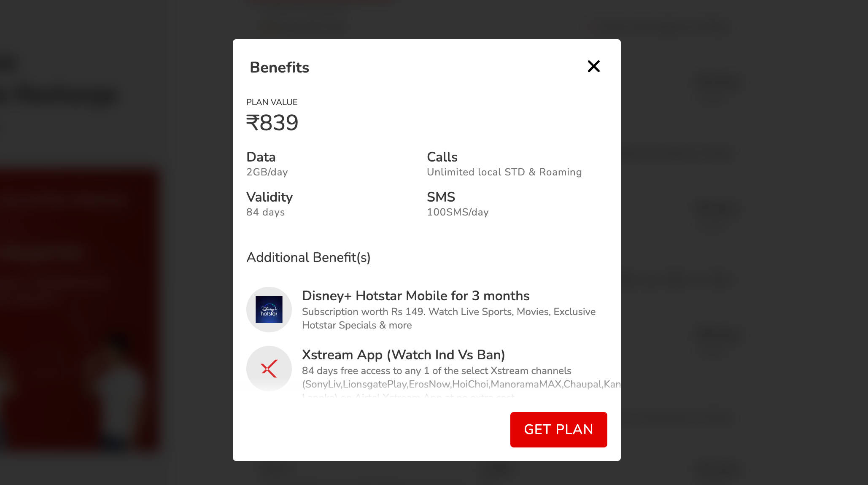Click the Additional Benefit(s) heading
Viewport: 868px width, 485px height.
308,257
